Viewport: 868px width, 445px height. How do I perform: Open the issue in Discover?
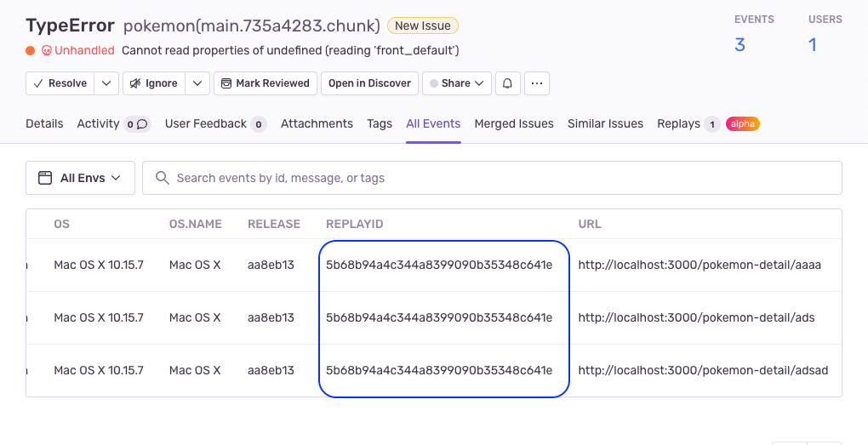[x=369, y=83]
